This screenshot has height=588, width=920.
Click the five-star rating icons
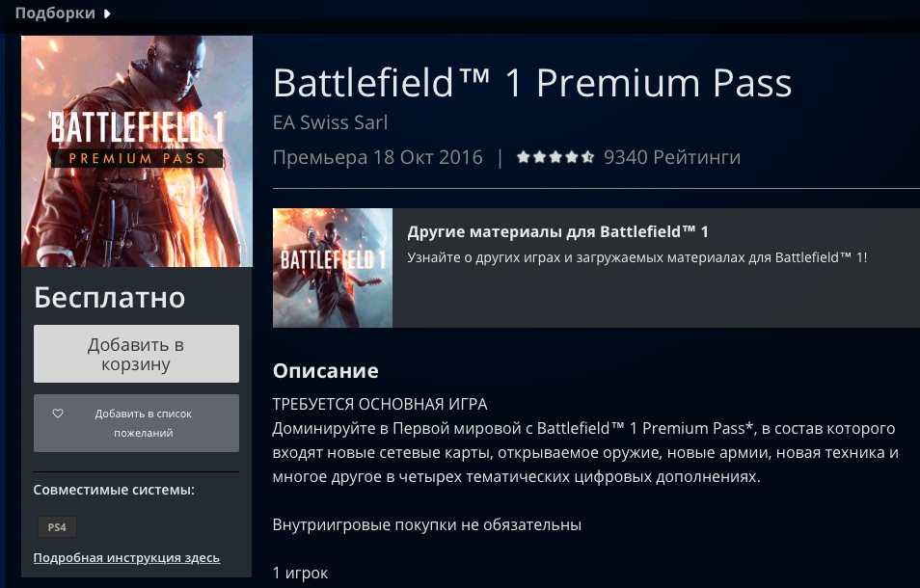tap(555, 157)
